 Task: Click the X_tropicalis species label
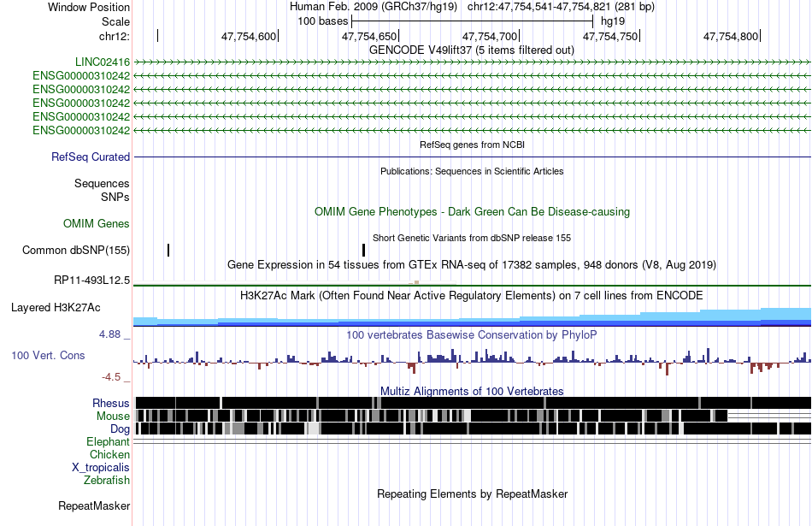coord(101,468)
